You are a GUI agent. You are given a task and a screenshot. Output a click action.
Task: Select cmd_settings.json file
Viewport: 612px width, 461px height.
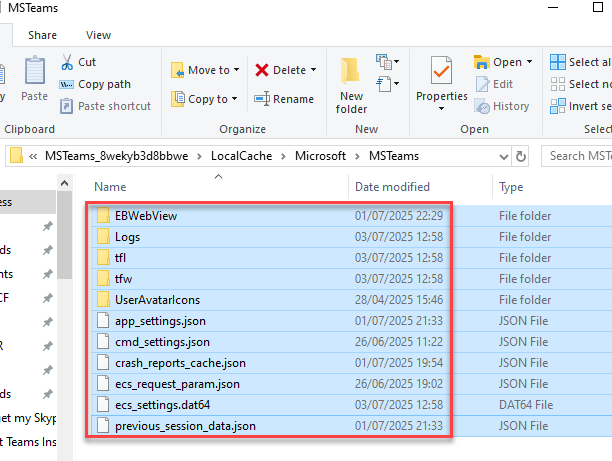[162, 342]
